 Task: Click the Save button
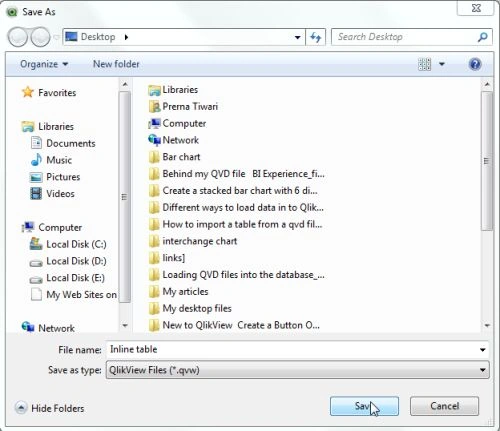[364, 406]
